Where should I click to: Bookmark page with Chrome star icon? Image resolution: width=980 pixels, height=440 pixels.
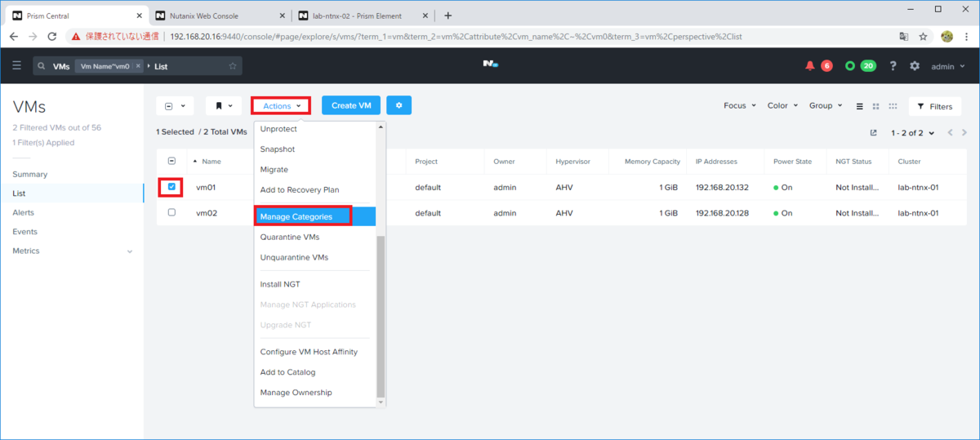pyautogui.click(x=924, y=37)
